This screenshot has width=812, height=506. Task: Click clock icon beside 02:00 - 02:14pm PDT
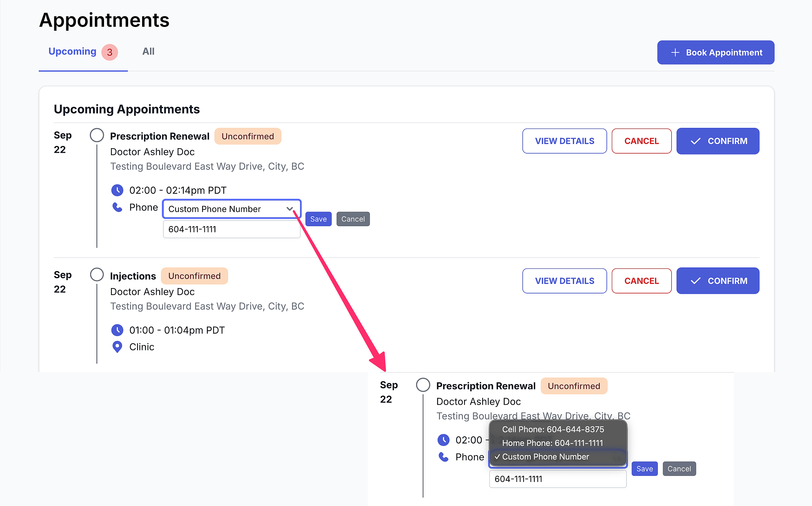[117, 190]
